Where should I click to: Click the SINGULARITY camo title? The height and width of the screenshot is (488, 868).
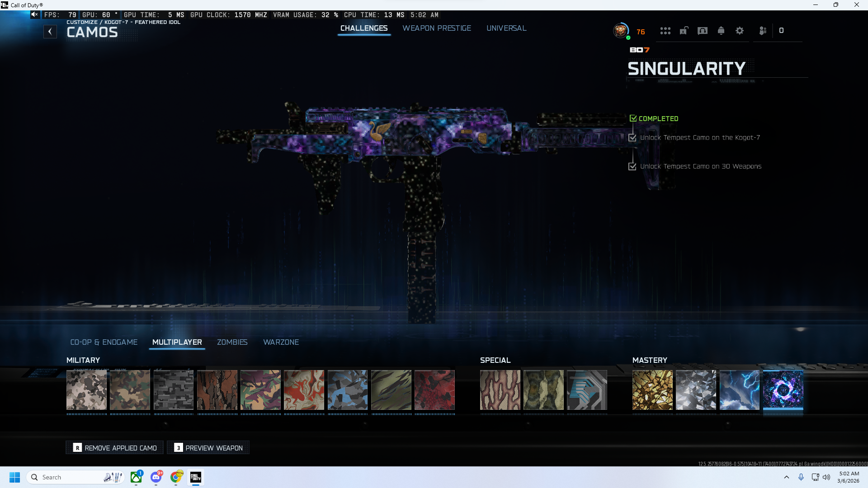click(x=686, y=69)
